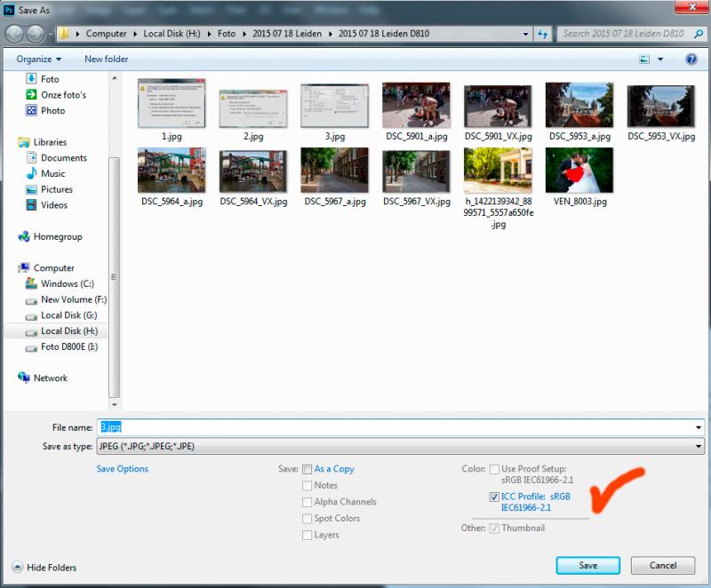This screenshot has width=711, height=588.
Task: Toggle the Spot Colors checkbox
Action: pos(307,519)
